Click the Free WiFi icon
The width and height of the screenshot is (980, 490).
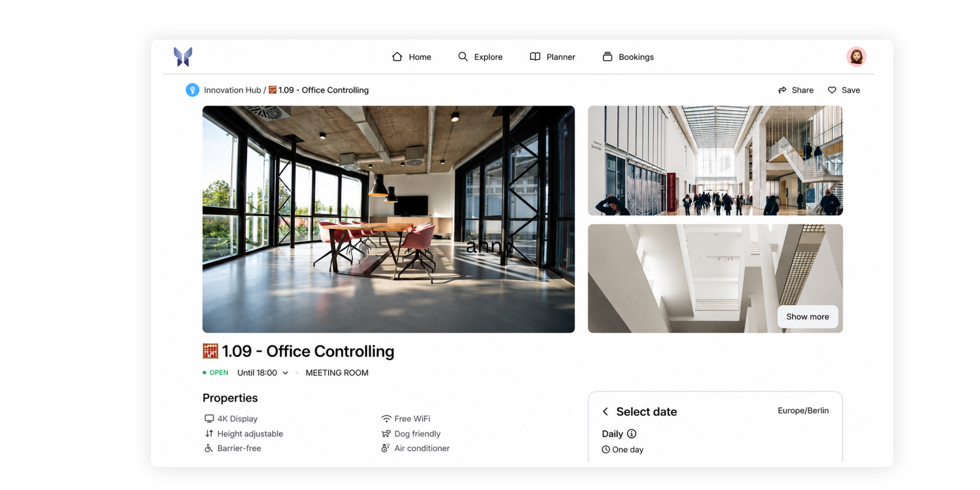[x=387, y=418]
